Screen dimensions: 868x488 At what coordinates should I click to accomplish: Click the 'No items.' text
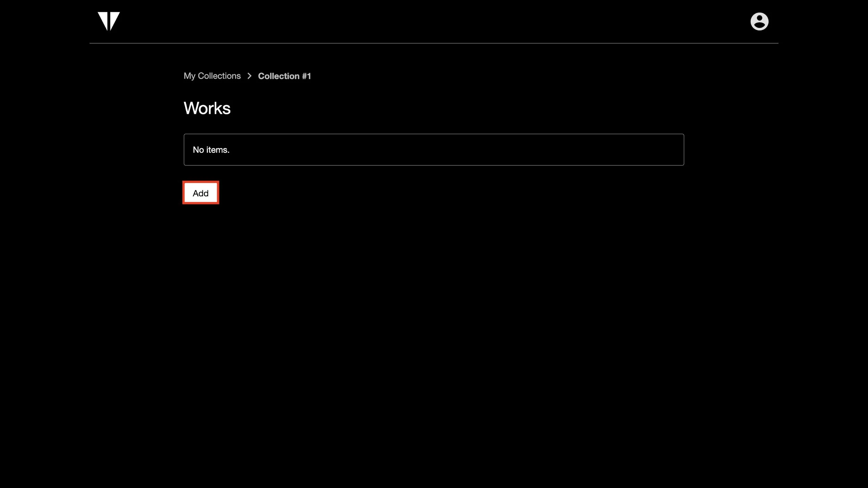211,150
